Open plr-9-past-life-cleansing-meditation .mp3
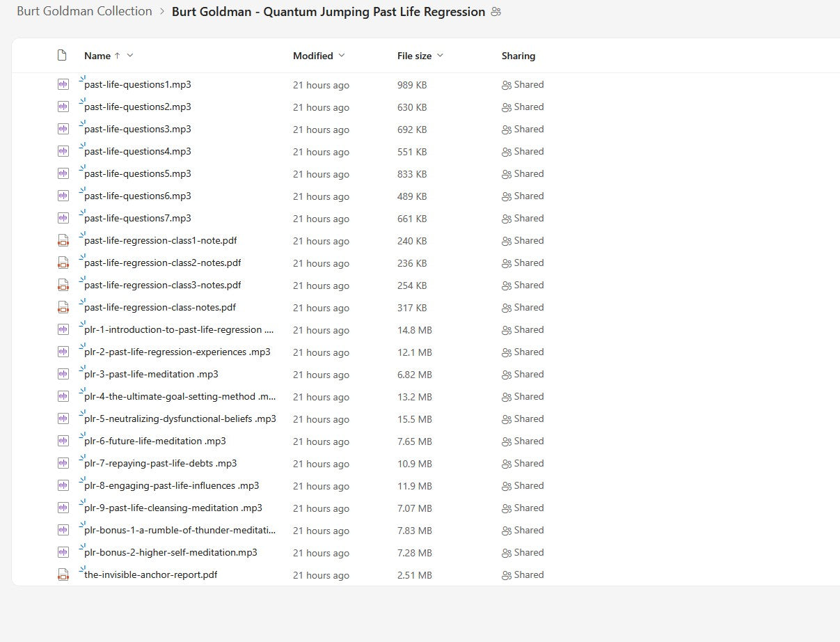Screen dimensions: 840x642 pyautogui.click(x=173, y=508)
